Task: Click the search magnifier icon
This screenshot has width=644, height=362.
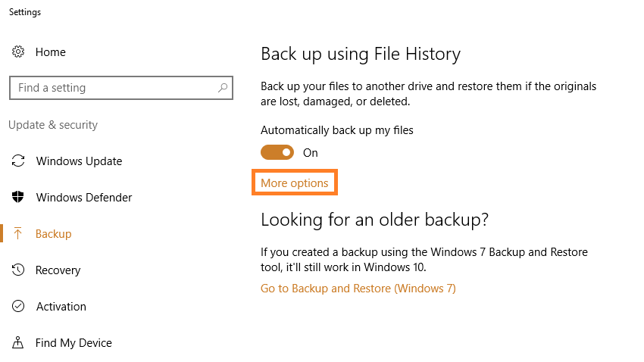Action: 223,87
